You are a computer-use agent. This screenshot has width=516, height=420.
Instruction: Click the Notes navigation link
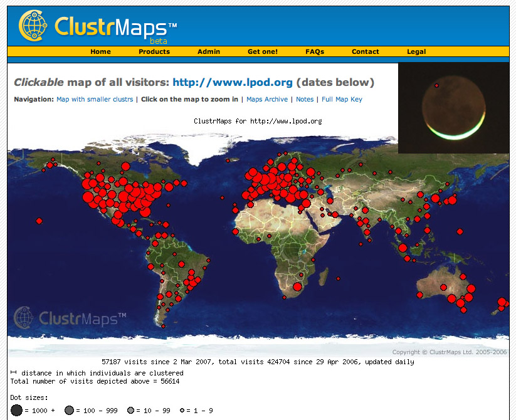tap(305, 99)
